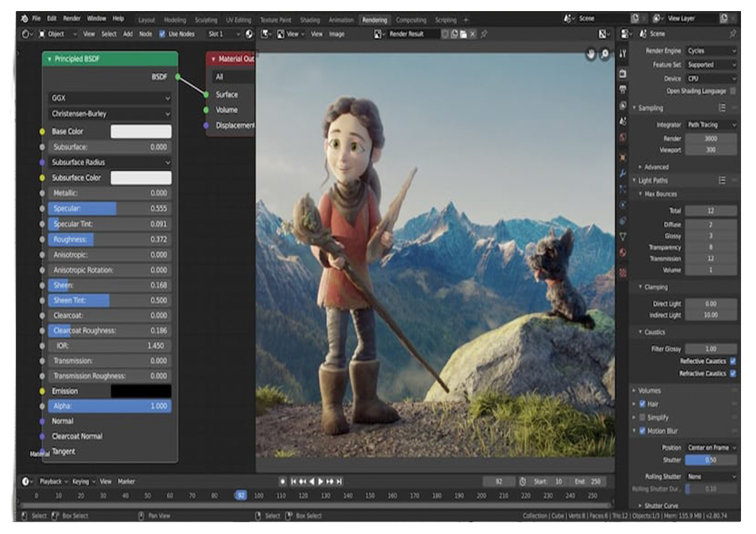756x534 pixels.
Task: Open the Material properties sphere icon
Action: (623, 253)
